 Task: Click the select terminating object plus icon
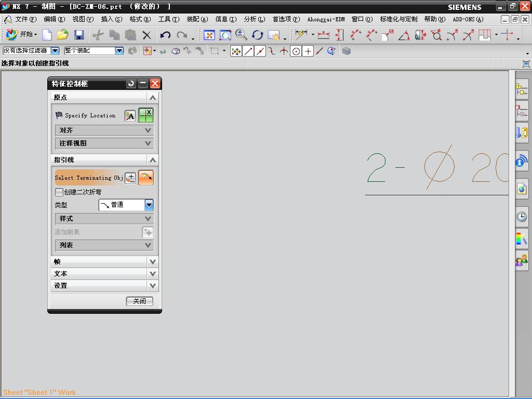(x=130, y=178)
